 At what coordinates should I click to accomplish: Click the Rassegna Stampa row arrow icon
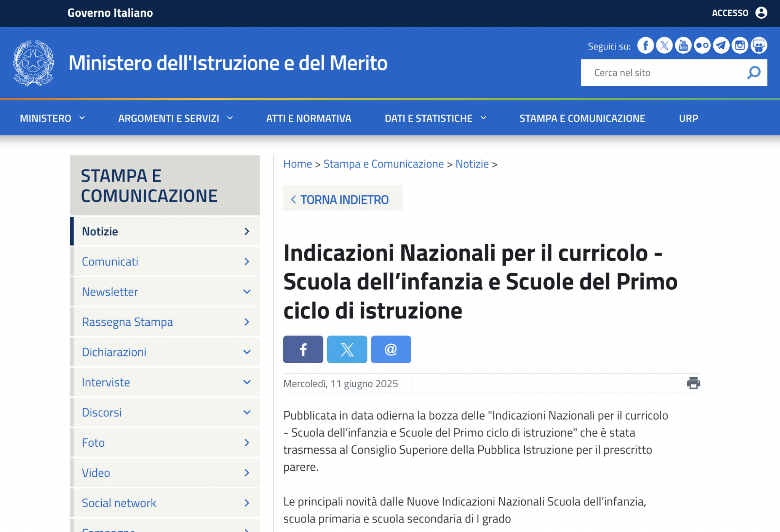point(247,322)
